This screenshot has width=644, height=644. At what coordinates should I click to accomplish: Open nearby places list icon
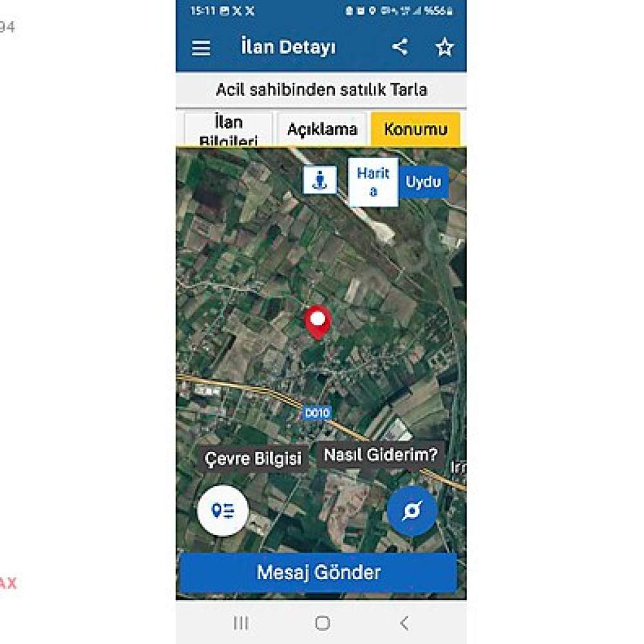pos(223,511)
